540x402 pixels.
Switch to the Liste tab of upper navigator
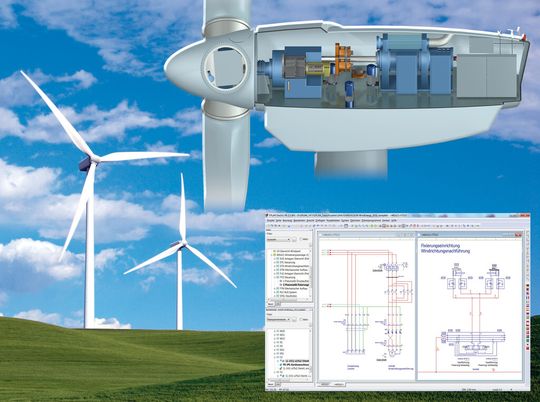[x=278, y=304]
